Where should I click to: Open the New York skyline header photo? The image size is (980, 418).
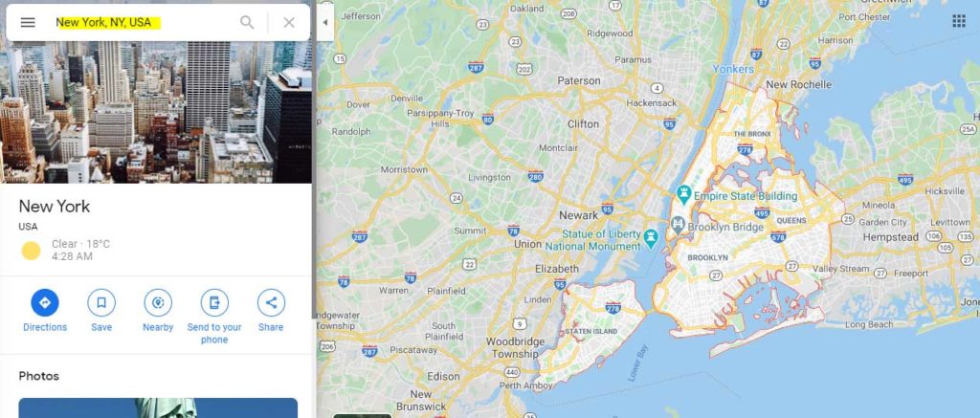156,113
